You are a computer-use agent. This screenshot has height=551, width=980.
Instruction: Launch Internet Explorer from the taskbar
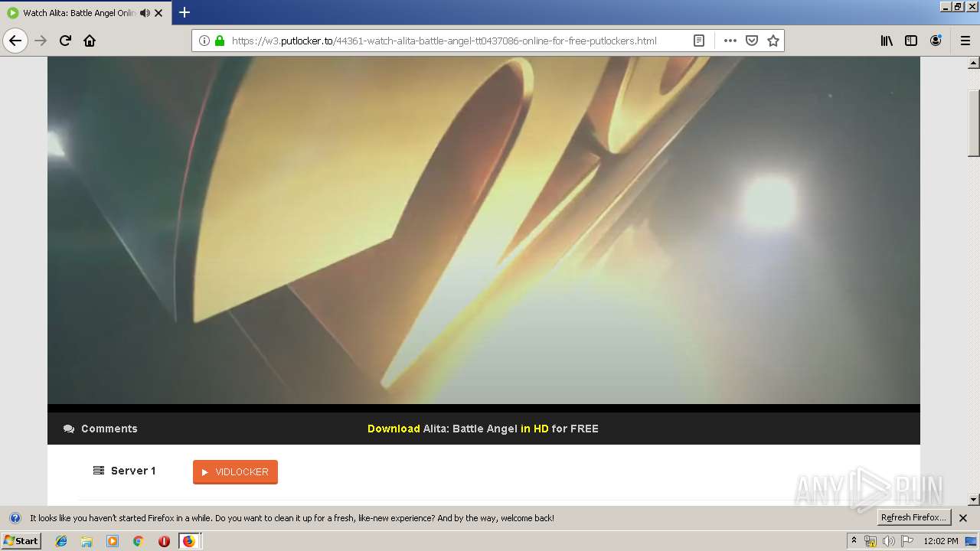61,541
